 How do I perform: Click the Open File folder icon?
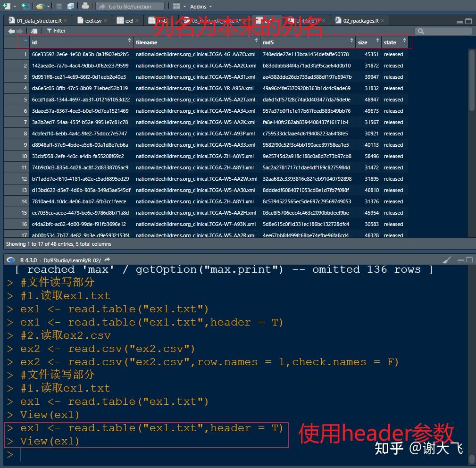pos(40,6)
